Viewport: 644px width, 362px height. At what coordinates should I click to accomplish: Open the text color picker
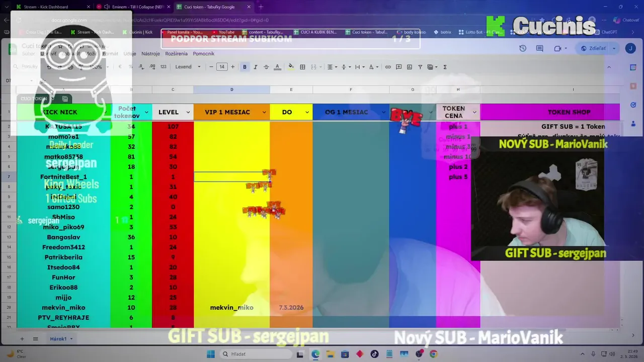277,67
